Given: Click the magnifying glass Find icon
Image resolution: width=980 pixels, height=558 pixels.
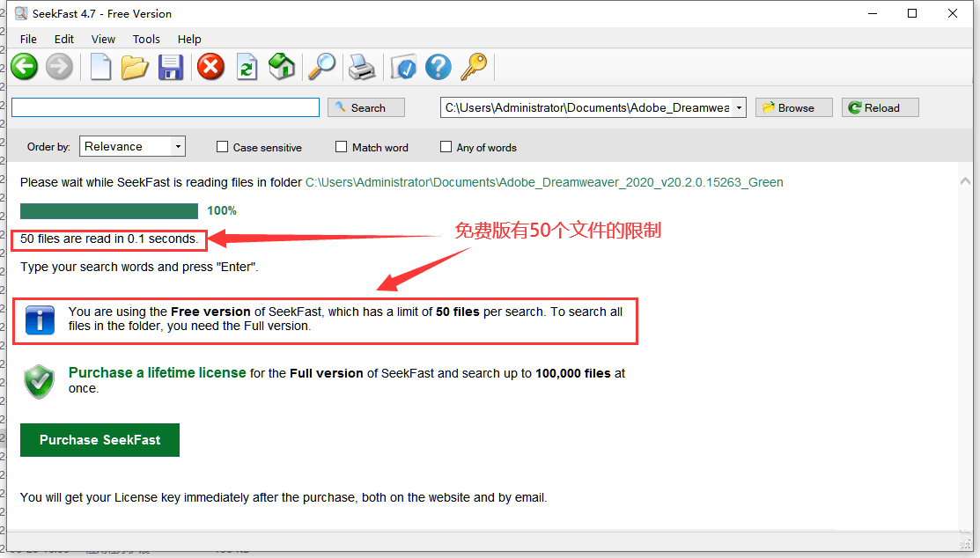Looking at the screenshot, I should click(322, 67).
